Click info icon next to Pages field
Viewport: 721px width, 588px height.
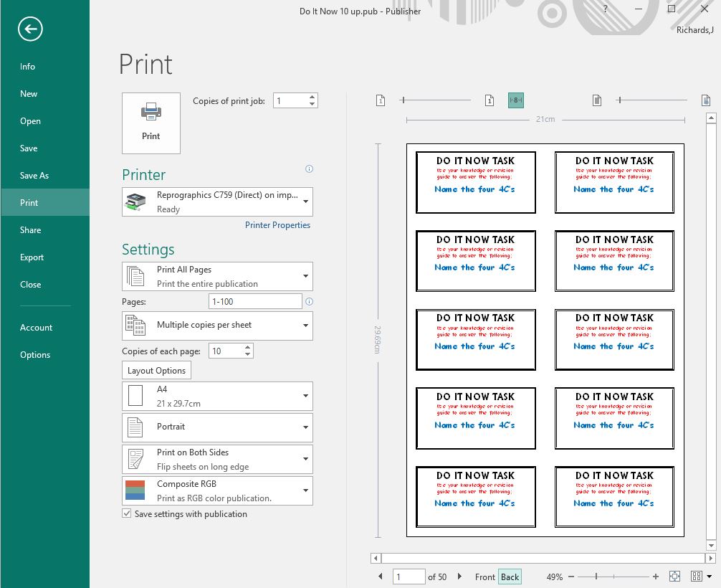point(309,302)
